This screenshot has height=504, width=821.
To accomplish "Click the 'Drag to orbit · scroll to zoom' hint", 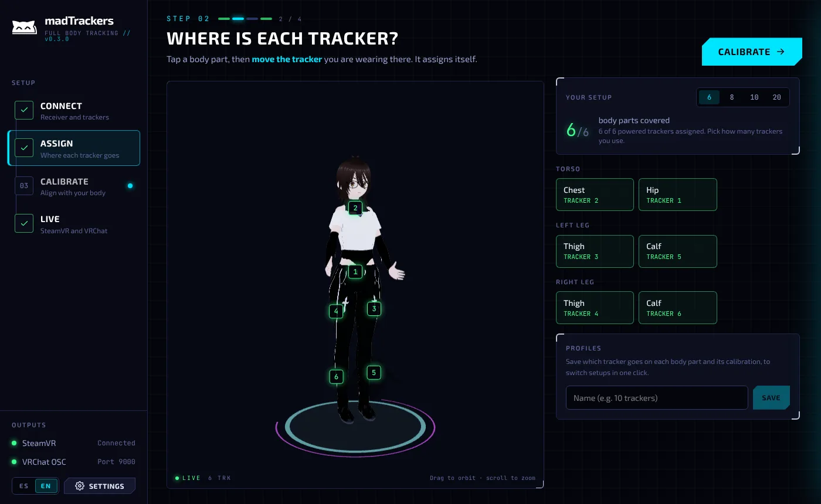I will coord(483,478).
